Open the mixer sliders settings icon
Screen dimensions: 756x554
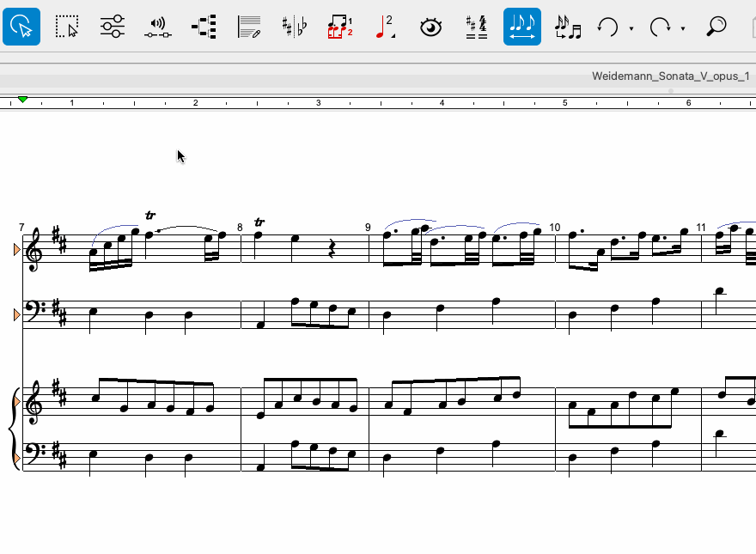pyautogui.click(x=113, y=27)
